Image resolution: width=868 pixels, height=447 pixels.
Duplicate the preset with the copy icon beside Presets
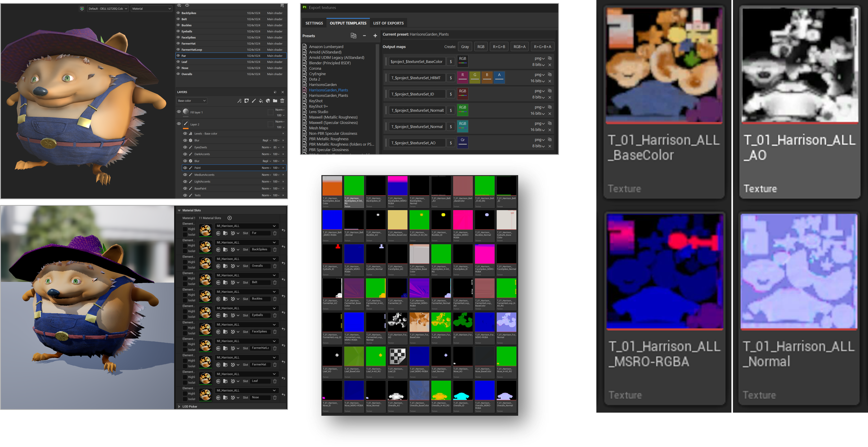(x=353, y=36)
